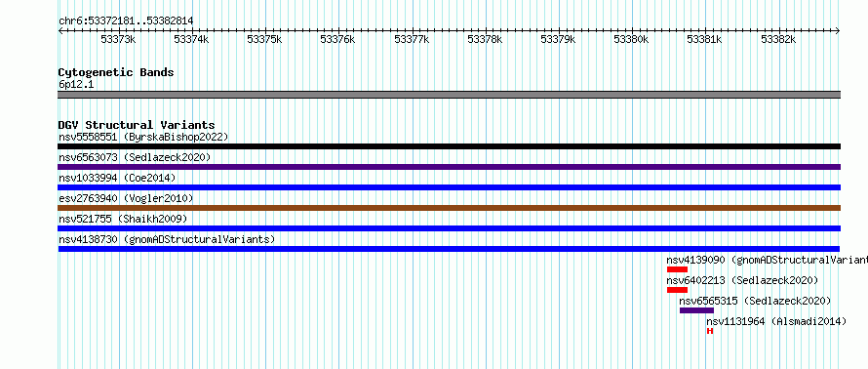Select the tiny red nsv1131964 variant marker
Viewport: 868px width, 369px height.
coord(710,331)
